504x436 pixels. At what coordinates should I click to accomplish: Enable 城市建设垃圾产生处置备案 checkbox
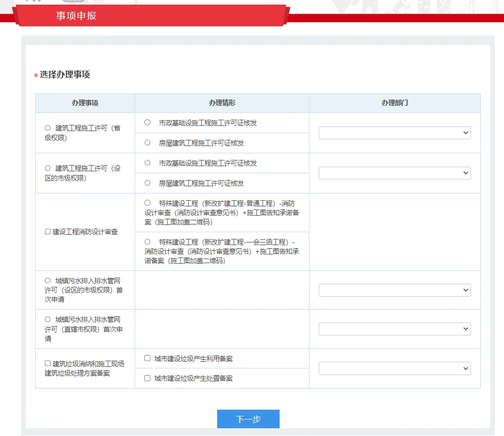point(148,378)
